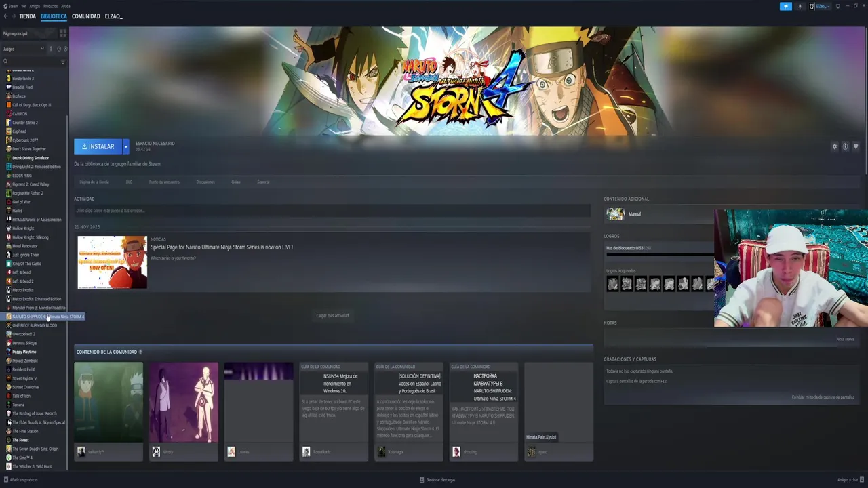
Task: Click the recent activity clock icon
Action: 59,49
